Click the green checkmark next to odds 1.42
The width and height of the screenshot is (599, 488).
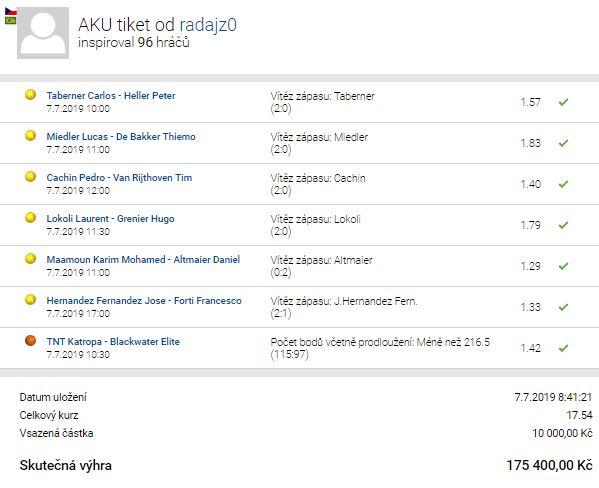pyautogui.click(x=563, y=348)
